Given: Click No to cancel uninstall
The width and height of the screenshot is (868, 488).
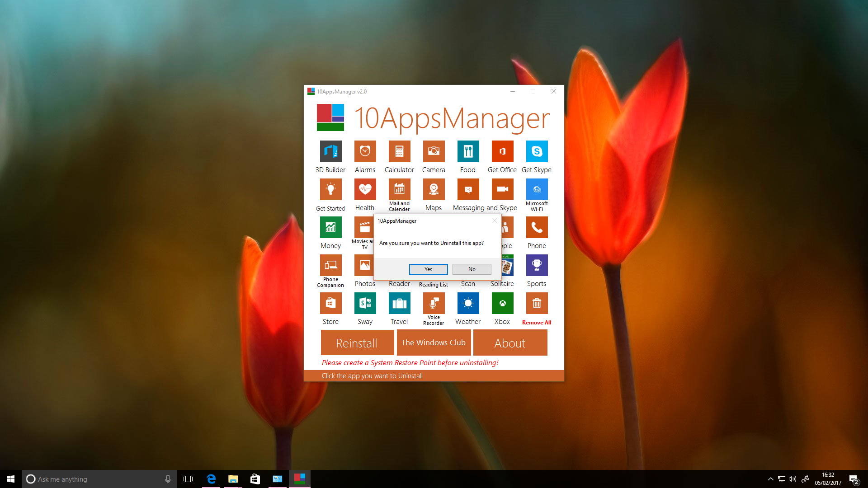Looking at the screenshot, I should pos(471,269).
